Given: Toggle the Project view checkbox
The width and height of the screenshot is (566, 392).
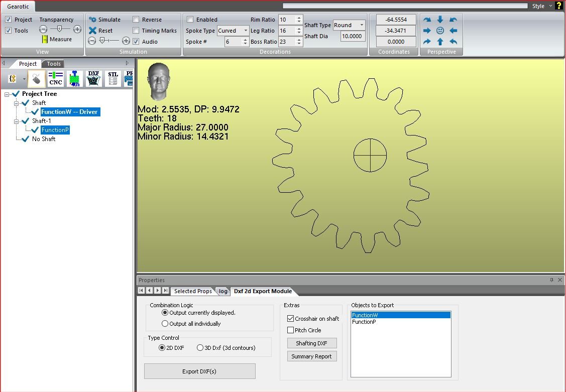Looking at the screenshot, I should [9, 20].
